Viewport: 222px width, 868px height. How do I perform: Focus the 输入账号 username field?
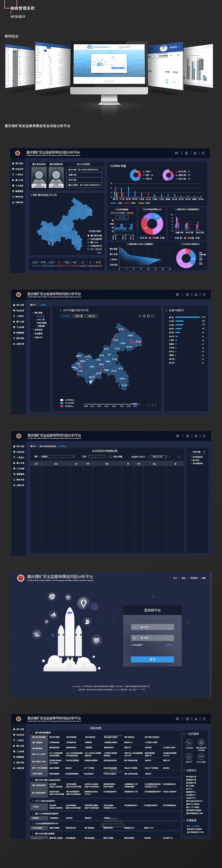coord(152,627)
